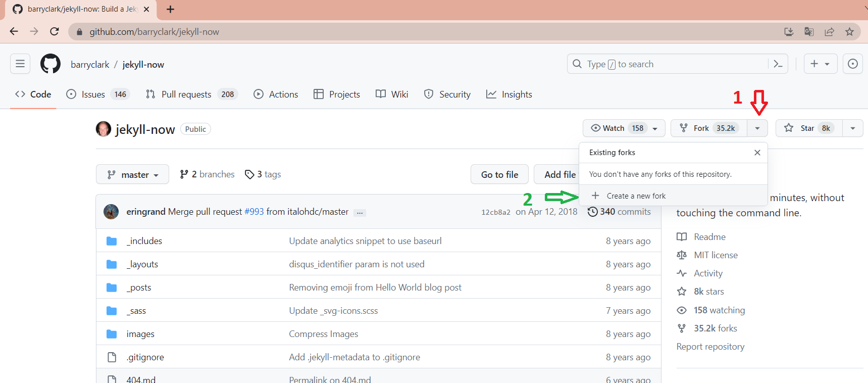Click the browser forward arrow
This screenshot has width=868, height=383.
34,31
